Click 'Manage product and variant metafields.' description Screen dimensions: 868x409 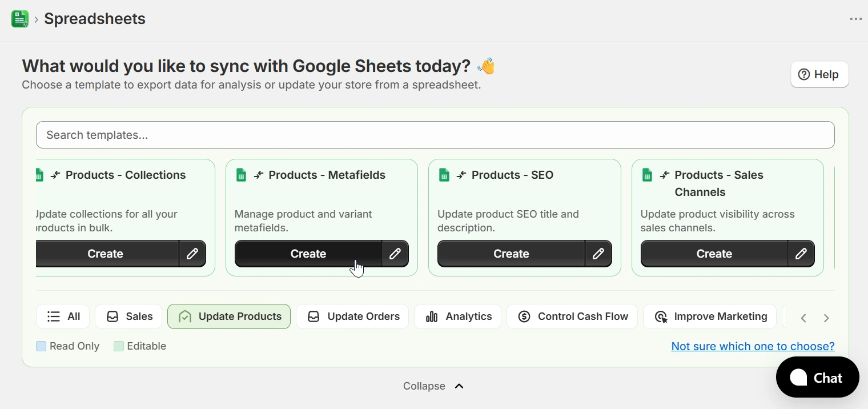coord(303,221)
